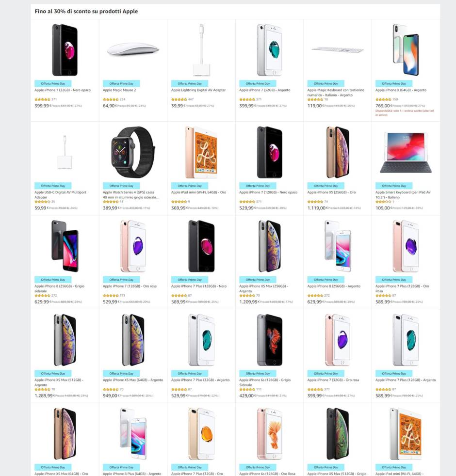Open the Apple Watch Series 4 product image
The width and height of the screenshot is (456, 476).
[133, 152]
